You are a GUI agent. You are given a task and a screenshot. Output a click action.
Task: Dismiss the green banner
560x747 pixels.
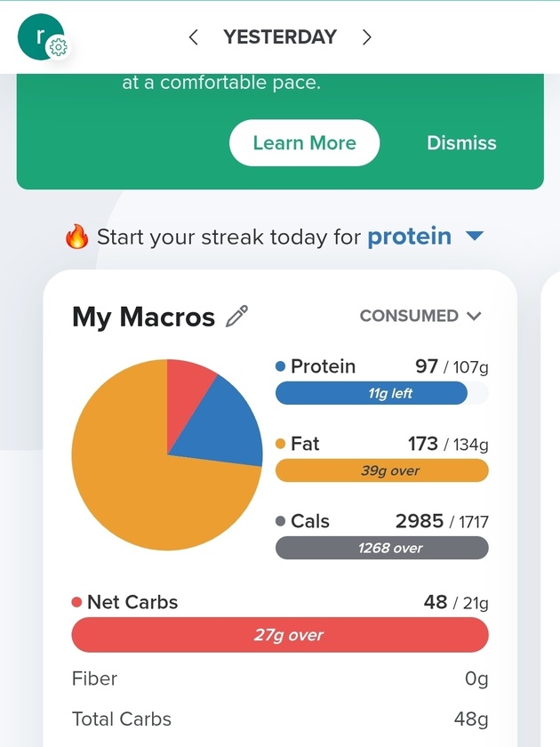point(461,143)
